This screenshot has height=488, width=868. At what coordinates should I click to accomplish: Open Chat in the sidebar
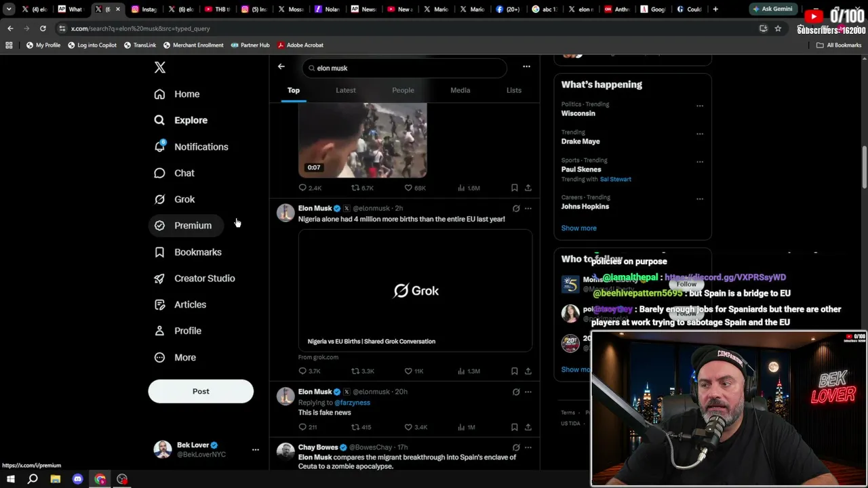(174, 173)
